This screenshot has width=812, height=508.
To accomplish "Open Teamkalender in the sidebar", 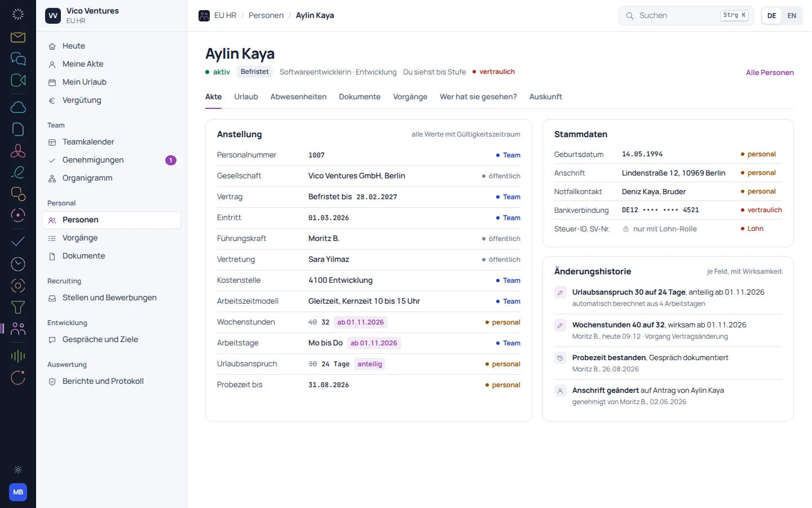I will point(111,142).
